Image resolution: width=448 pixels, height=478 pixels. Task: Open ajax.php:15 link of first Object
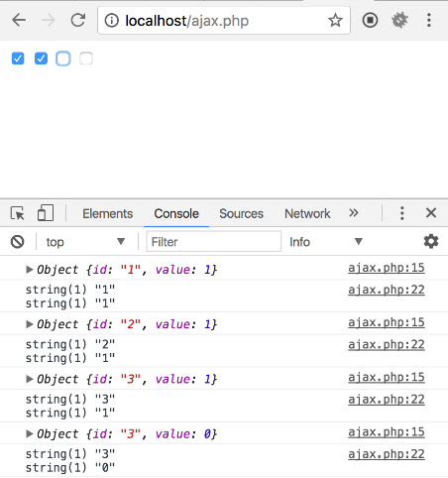coord(387,268)
